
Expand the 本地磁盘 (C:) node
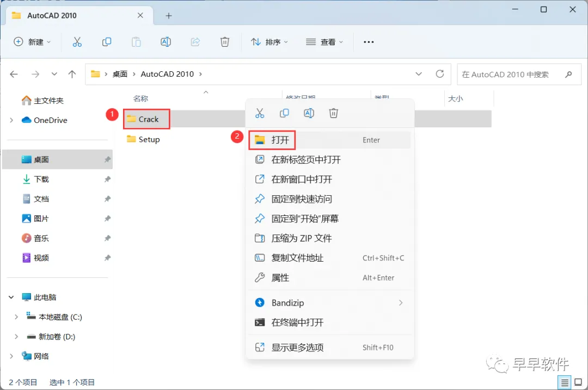coord(16,317)
